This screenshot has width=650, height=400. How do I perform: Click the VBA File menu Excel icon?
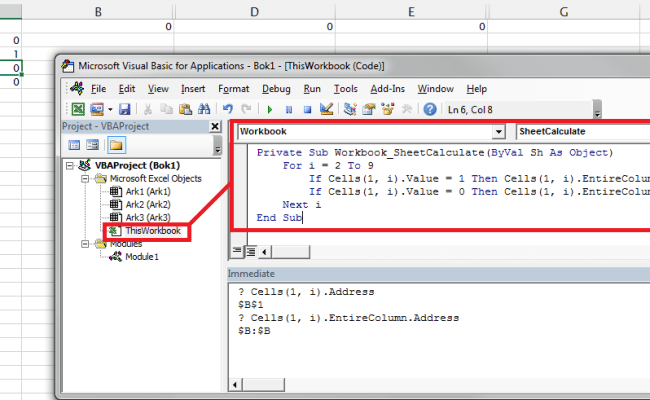[x=77, y=88]
